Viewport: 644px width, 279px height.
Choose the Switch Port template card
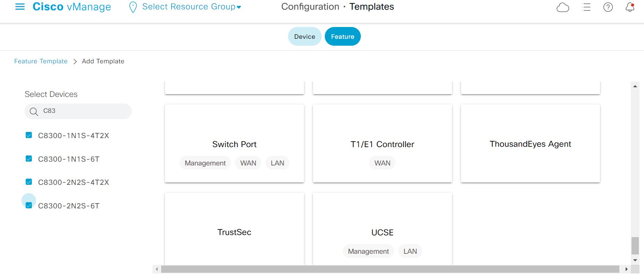234,144
